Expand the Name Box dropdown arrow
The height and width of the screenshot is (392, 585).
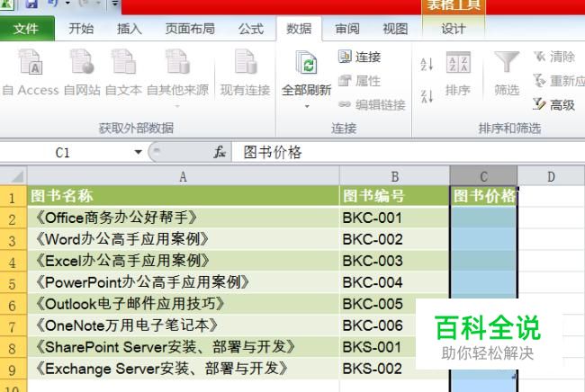[138, 152]
